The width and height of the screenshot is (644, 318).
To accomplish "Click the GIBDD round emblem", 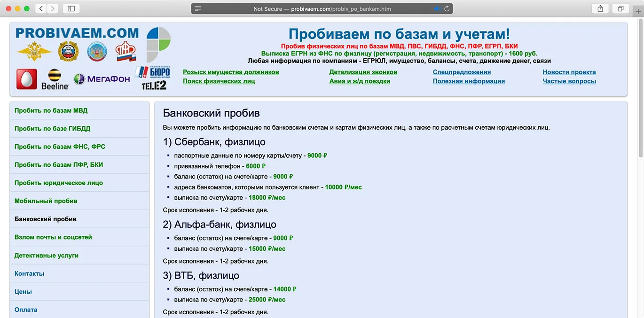I will pos(68,51).
